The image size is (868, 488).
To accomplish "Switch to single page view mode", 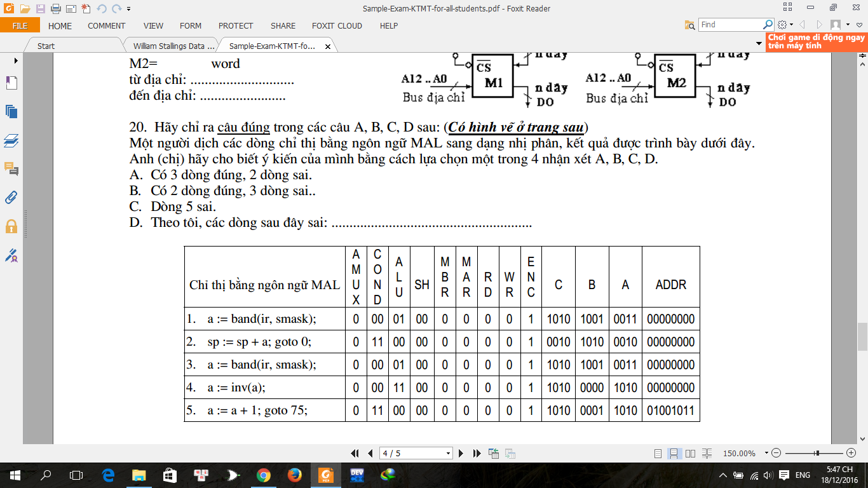I will click(x=658, y=454).
